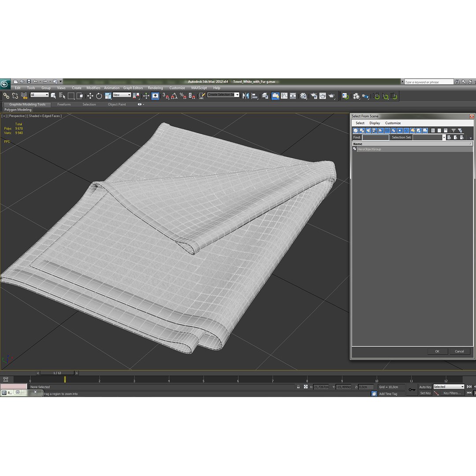This screenshot has height=476, width=476.
Task: Click the Find input field
Action: (376, 138)
